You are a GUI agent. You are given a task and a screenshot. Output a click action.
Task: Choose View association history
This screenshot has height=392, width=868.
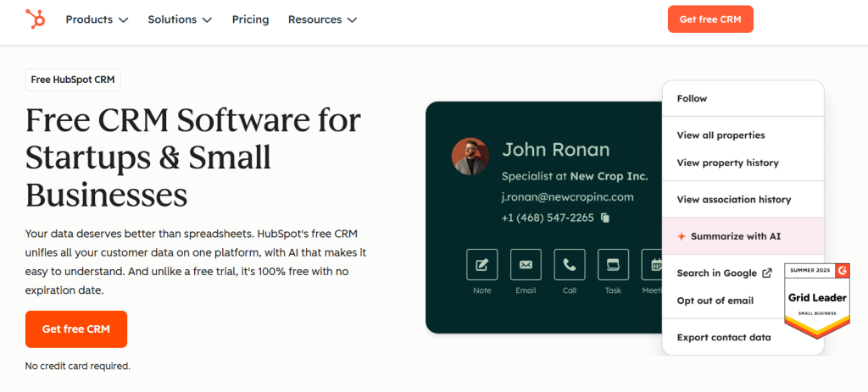pos(743,200)
